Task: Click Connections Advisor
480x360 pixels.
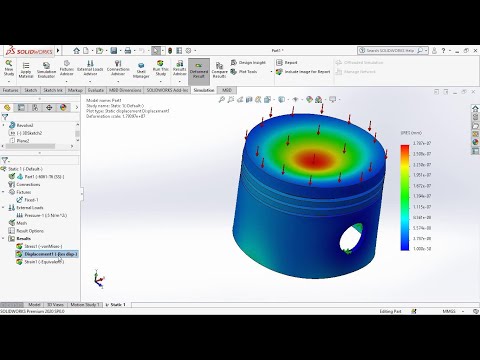Action: (118, 67)
